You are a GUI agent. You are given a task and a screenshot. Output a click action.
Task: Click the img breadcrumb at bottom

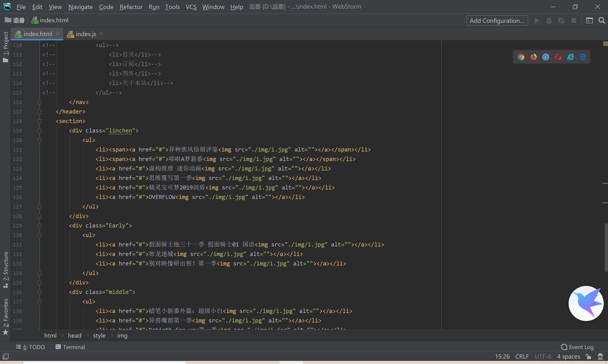coord(122,336)
